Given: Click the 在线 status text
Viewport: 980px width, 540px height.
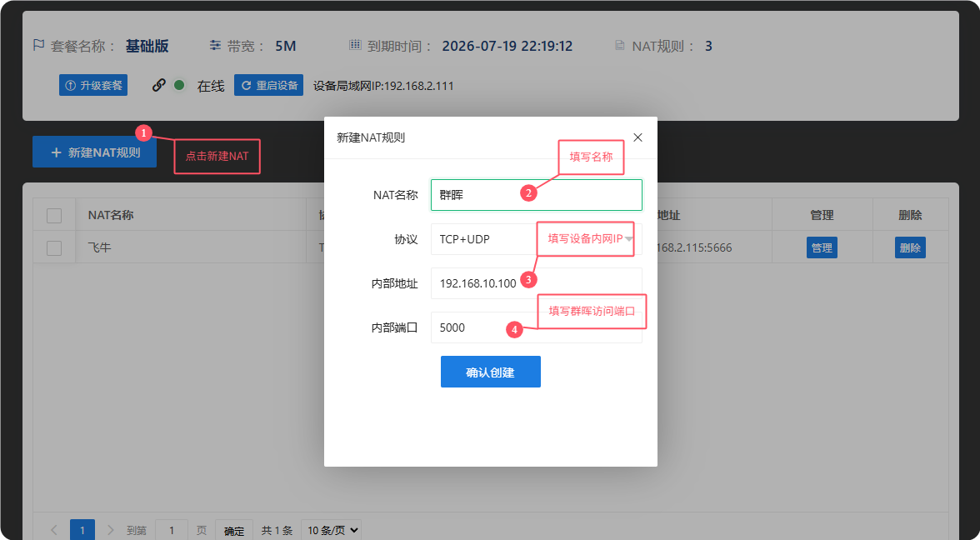Looking at the screenshot, I should pyautogui.click(x=211, y=86).
